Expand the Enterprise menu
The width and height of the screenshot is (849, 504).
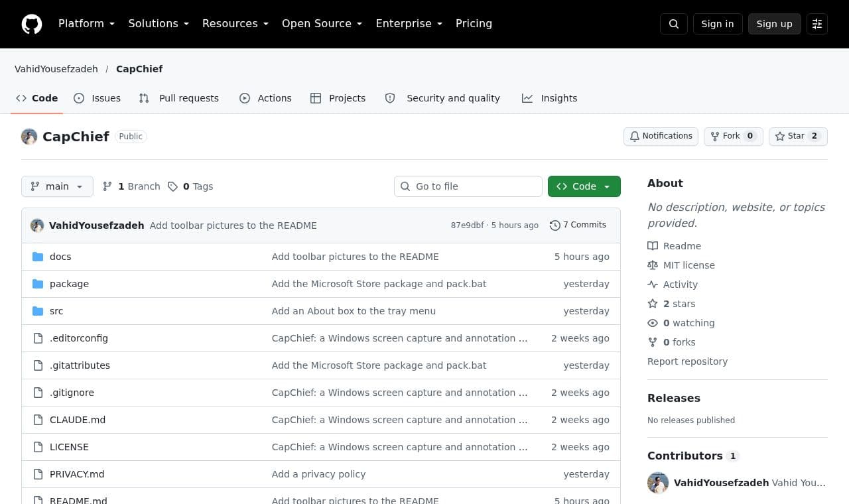(x=409, y=24)
